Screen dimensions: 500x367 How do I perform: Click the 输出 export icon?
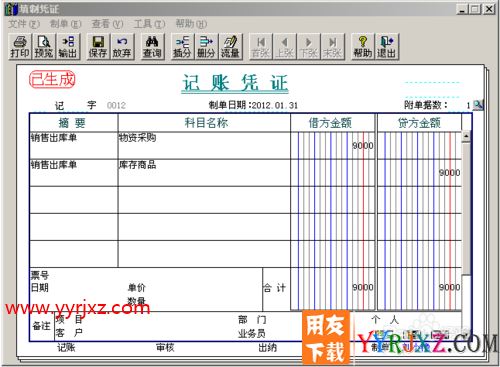pos(68,47)
